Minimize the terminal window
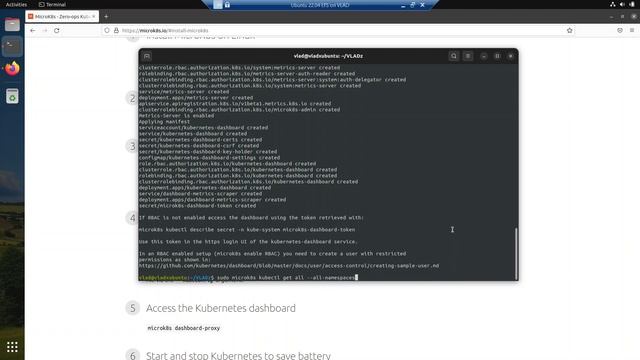 pyautogui.click(x=484, y=56)
